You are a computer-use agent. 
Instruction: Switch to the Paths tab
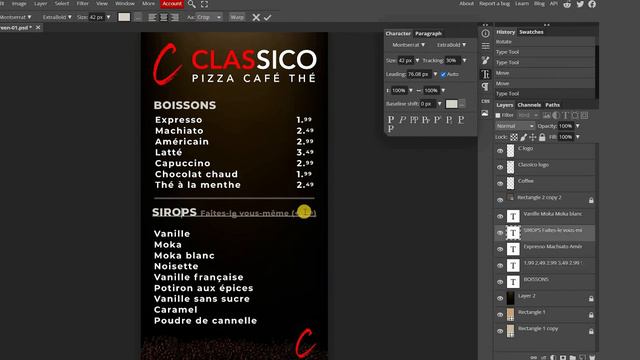pos(553,105)
